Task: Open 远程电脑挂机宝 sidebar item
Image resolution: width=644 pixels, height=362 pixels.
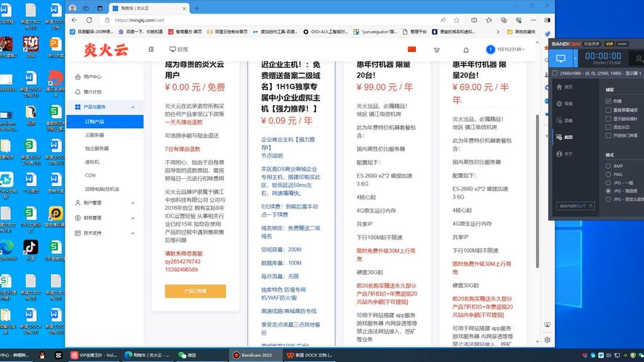Action: point(102,189)
